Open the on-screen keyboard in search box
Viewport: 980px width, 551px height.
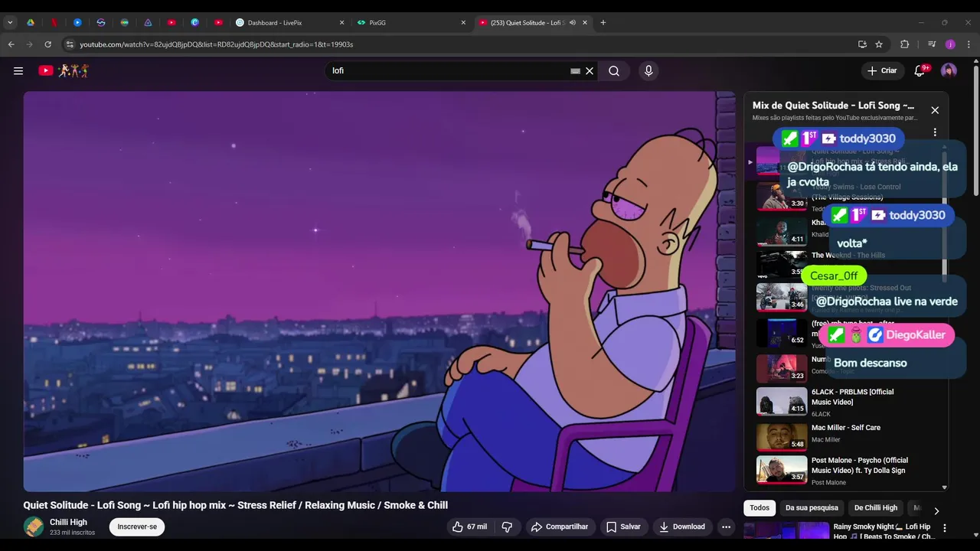[x=575, y=70]
